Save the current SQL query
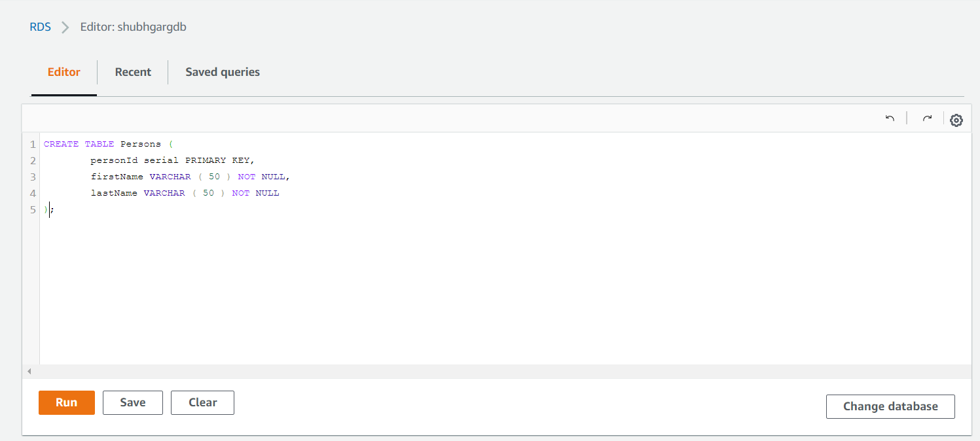This screenshot has width=980, height=441. click(x=132, y=402)
